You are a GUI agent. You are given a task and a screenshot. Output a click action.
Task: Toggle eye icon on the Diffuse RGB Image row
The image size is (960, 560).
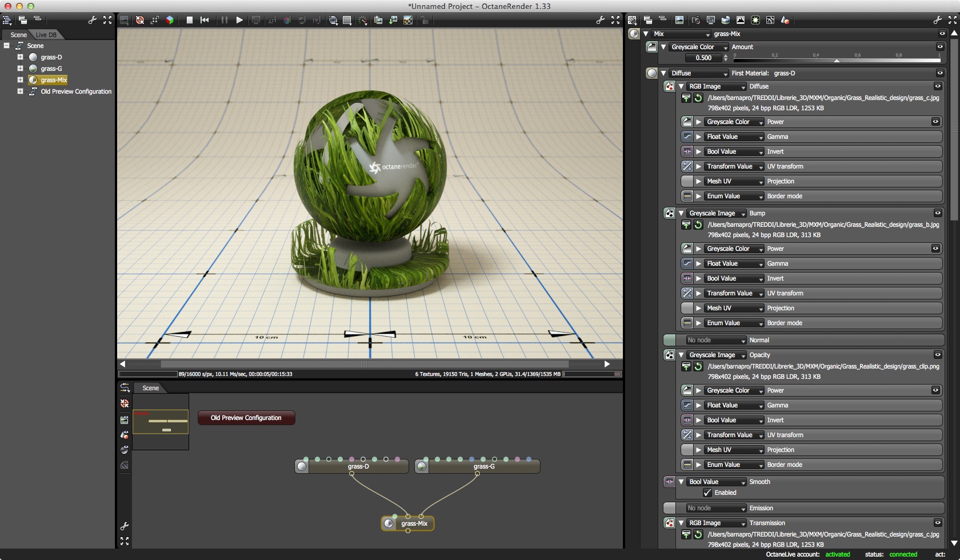tap(938, 86)
